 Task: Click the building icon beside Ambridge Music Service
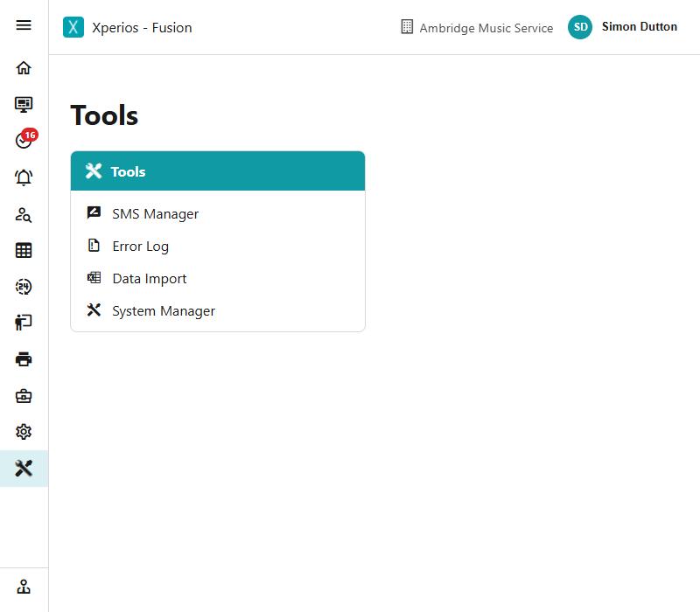tap(407, 27)
